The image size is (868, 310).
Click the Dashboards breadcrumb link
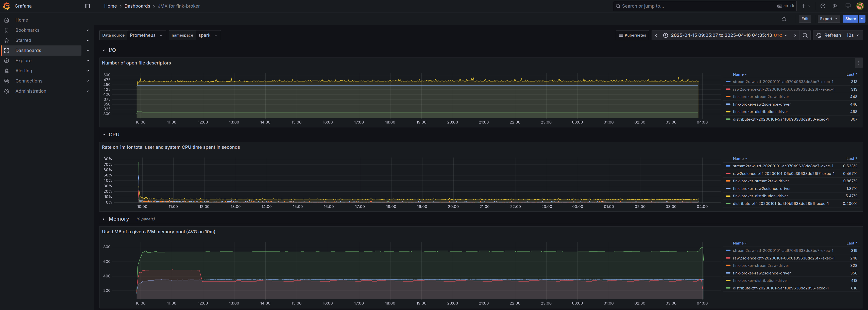pos(137,6)
